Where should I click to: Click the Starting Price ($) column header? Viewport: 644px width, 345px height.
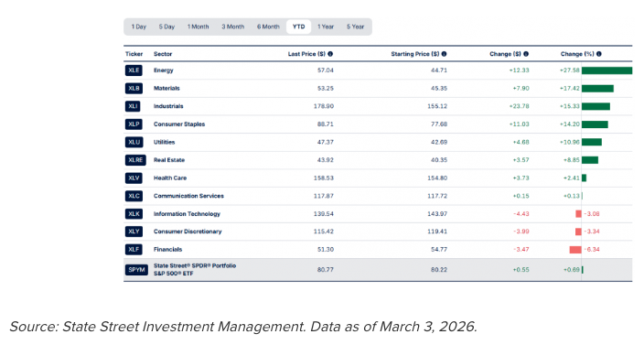(x=414, y=54)
